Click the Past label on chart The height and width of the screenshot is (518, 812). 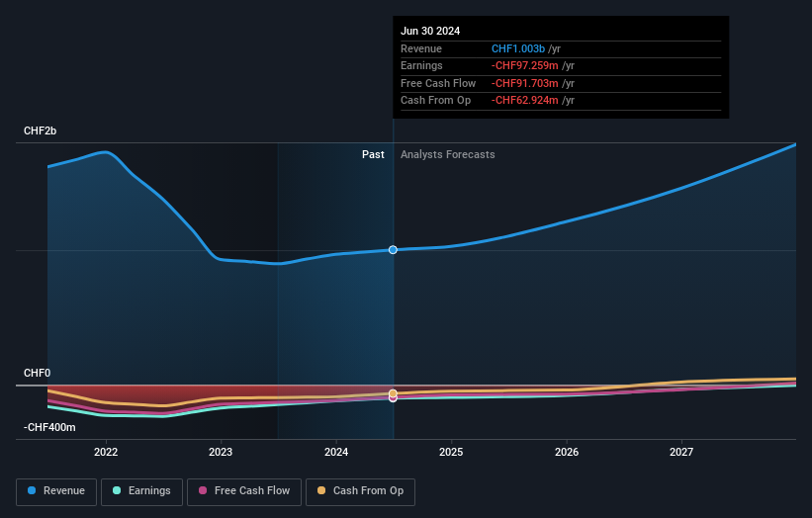coord(373,155)
